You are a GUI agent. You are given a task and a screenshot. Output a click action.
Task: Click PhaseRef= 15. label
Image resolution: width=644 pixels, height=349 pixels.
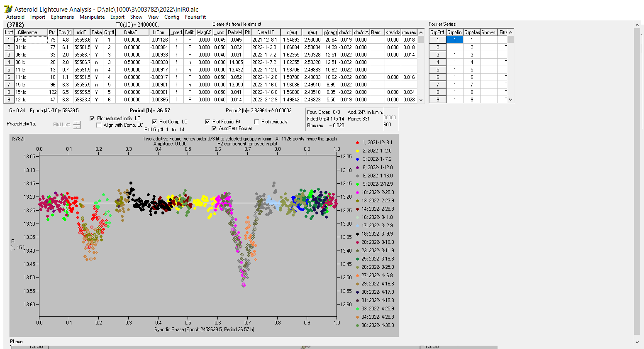coord(21,124)
